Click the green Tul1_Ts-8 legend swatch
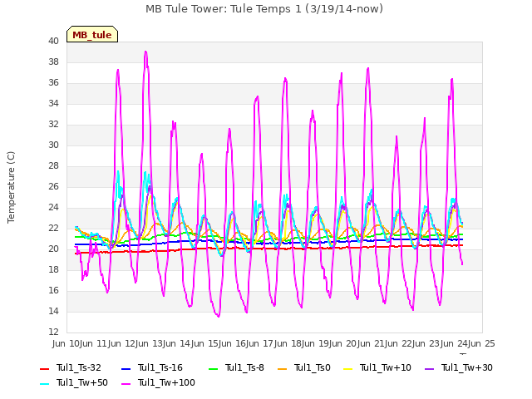The height and width of the screenshot is (399, 532). pyautogui.click(x=213, y=368)
